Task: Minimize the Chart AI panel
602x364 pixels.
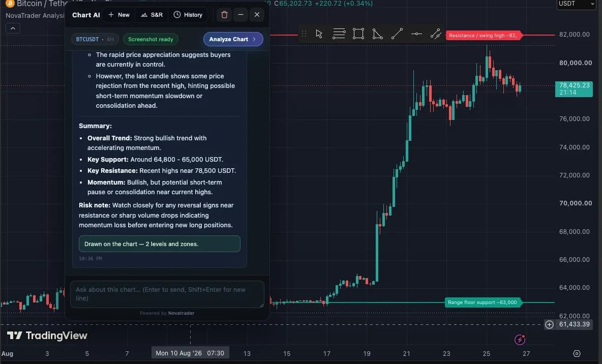Action: [x=240, y=15]
